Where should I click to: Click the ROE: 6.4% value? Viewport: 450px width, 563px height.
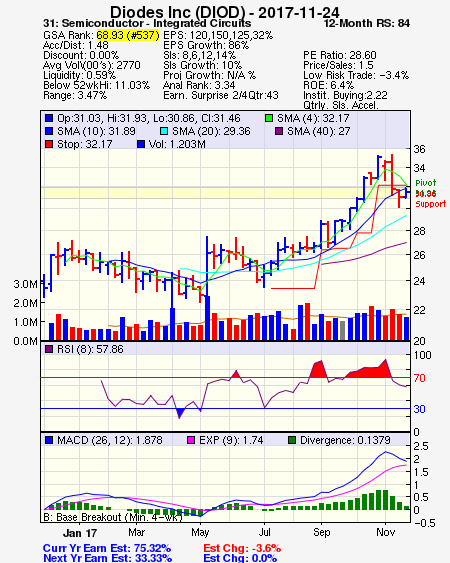(x=329, y=85)
